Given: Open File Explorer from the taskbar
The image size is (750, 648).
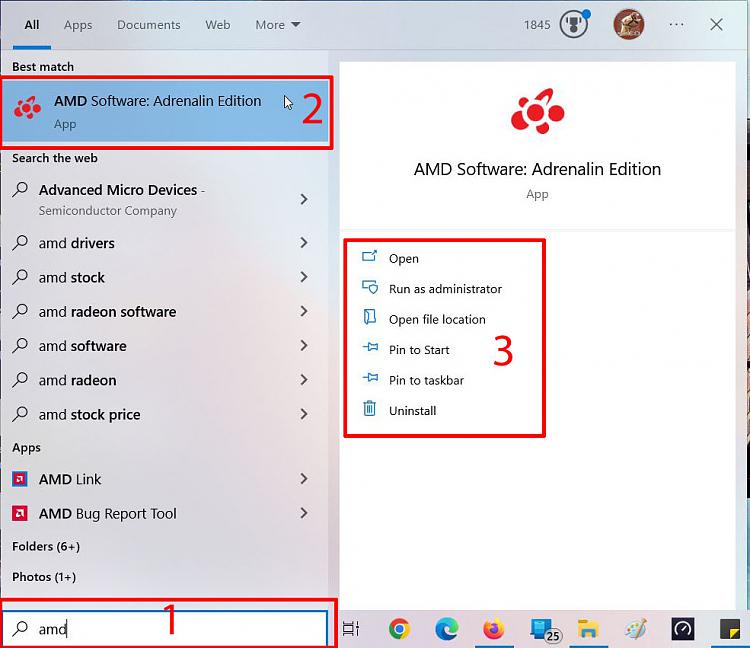Looking at the screenshot, I should [588, 629].
